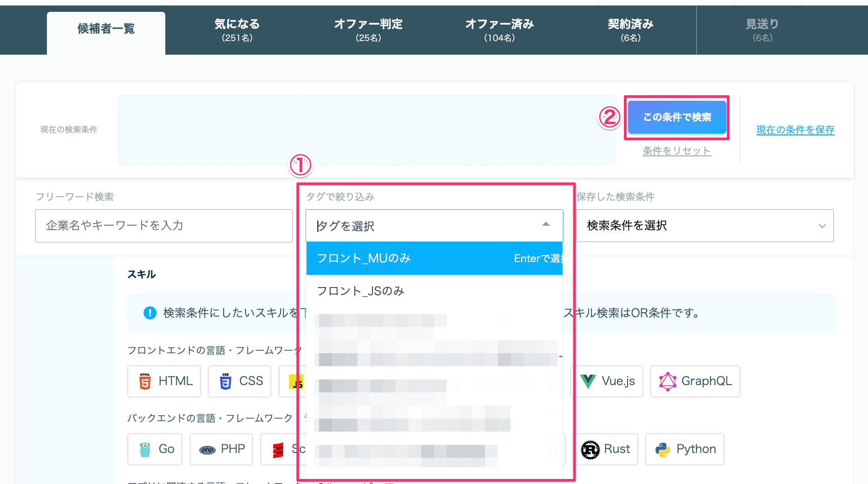The height and width of the screenshot is (484, 868).
Task: Select the フロント_MUのみ tag option
Action: coord(434,258)
